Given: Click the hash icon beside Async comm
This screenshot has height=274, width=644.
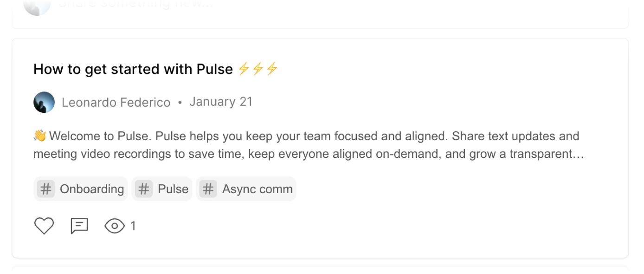Looking at the screenshot, I should pyautogui.click(x=208, y=189).
